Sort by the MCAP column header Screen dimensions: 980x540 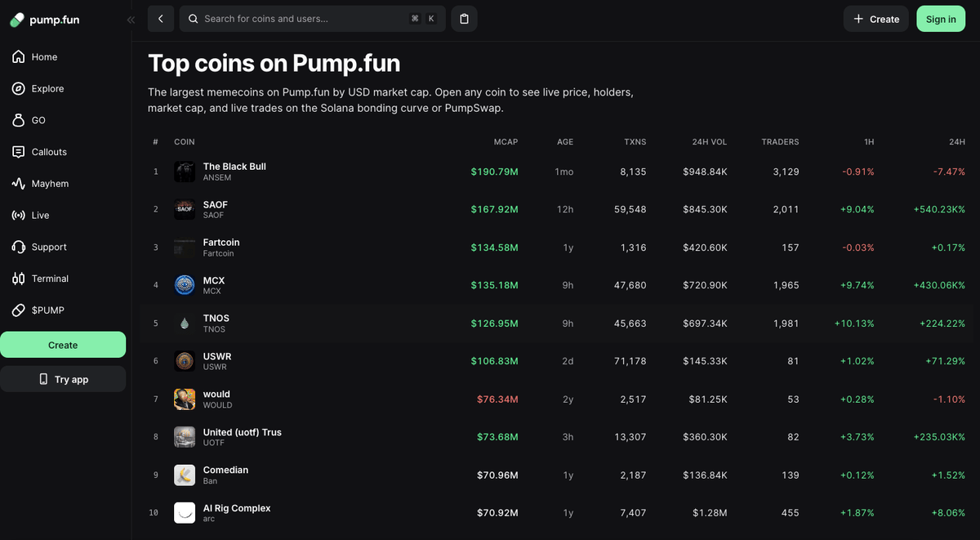tap(505, 142)
